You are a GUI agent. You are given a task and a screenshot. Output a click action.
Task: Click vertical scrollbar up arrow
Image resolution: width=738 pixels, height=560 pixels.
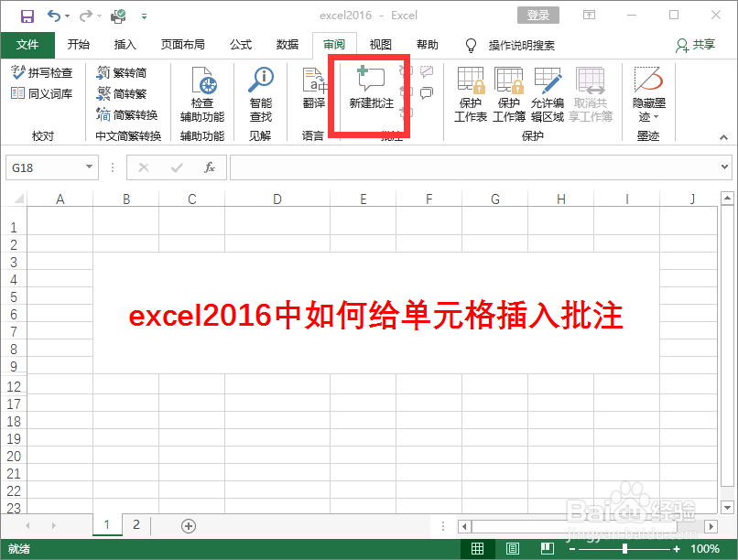pyautogui.click(x=727, y=198)
